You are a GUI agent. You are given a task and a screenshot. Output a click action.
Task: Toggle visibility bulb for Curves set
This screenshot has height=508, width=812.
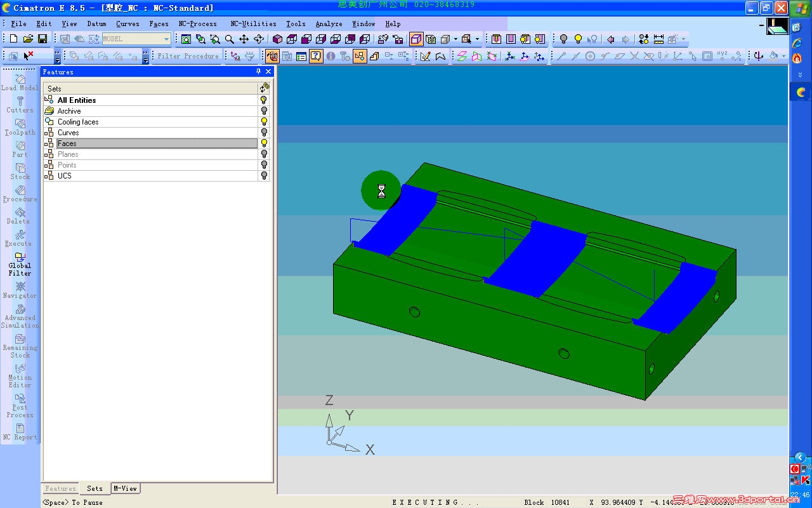pos(264,133)
